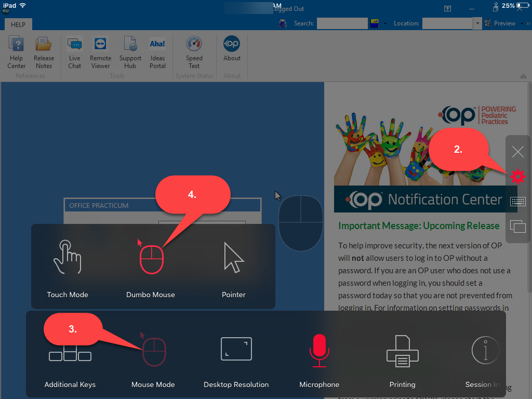Select Dumbo Mouse mode

click(151, 268)
